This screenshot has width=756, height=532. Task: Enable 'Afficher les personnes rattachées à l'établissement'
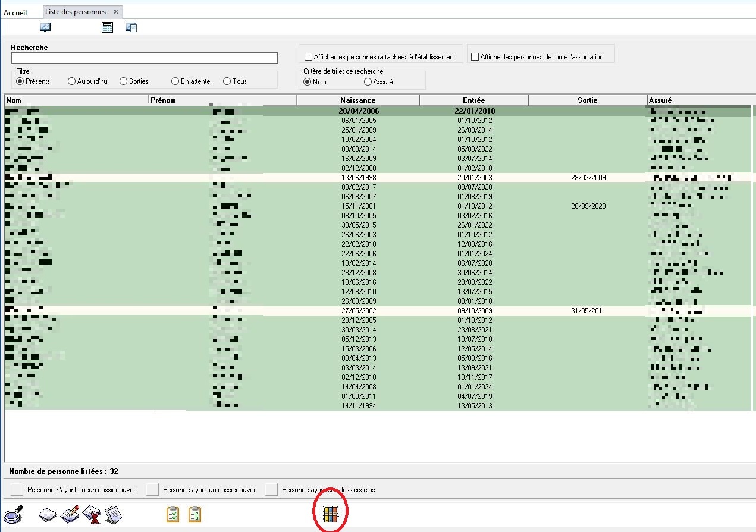(308, 57)
